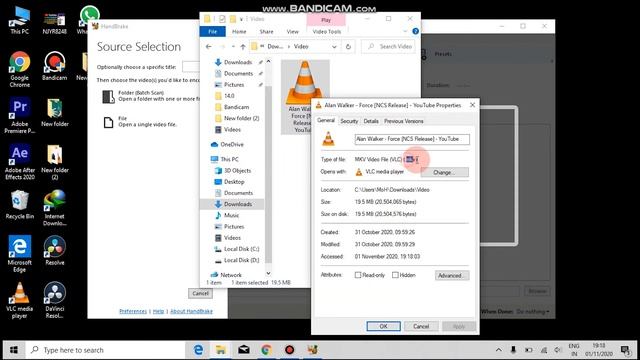
Task: Expand the address bar history dropdown
Action: click(334, 47)
